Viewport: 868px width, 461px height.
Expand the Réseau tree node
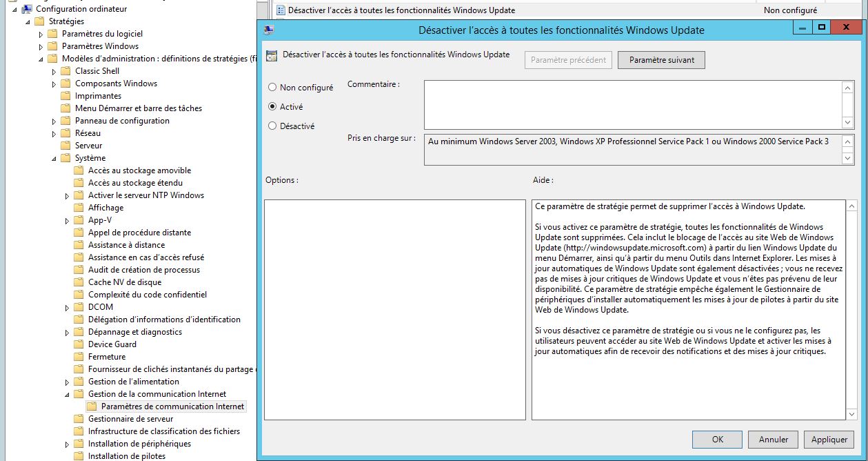click(x=54, y=133)
